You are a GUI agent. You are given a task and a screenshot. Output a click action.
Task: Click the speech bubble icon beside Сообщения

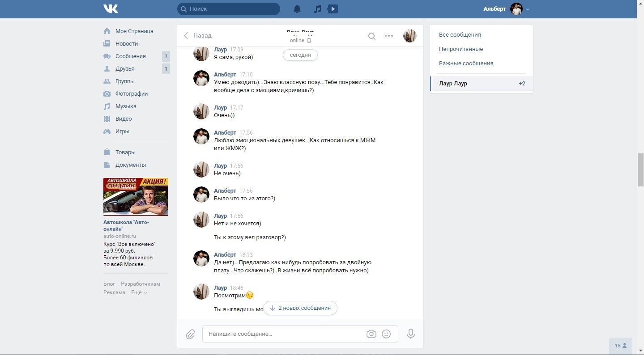pos(107,56)
